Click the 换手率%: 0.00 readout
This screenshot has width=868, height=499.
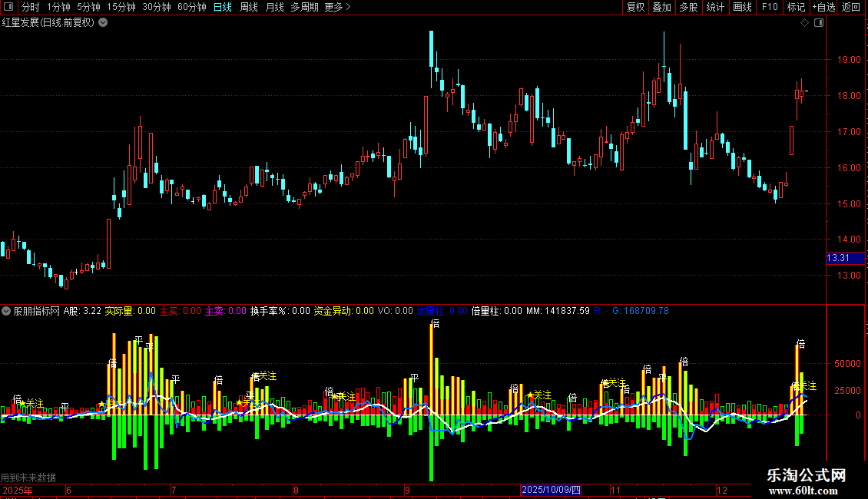click(280, 311)
